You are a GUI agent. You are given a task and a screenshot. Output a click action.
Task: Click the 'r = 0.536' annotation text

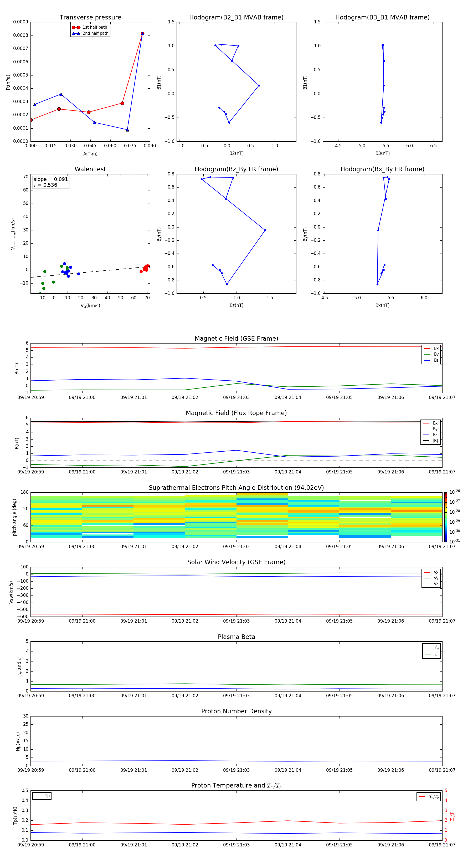coord(45,185)
